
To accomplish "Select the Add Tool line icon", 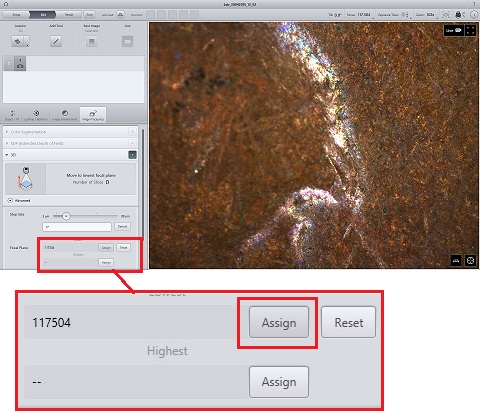I will [56, 41].
